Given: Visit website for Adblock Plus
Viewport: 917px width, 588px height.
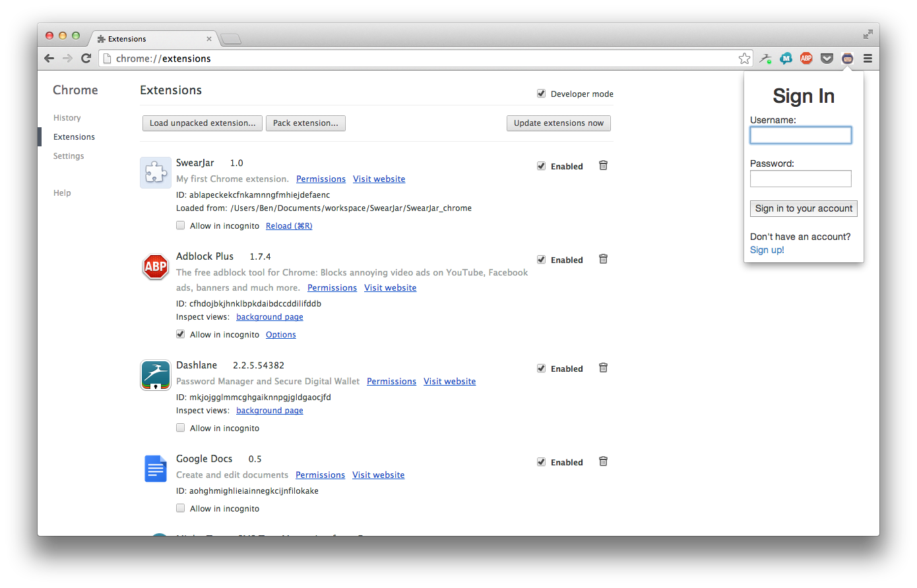Looking at the screenshot, I should (391, 288).
